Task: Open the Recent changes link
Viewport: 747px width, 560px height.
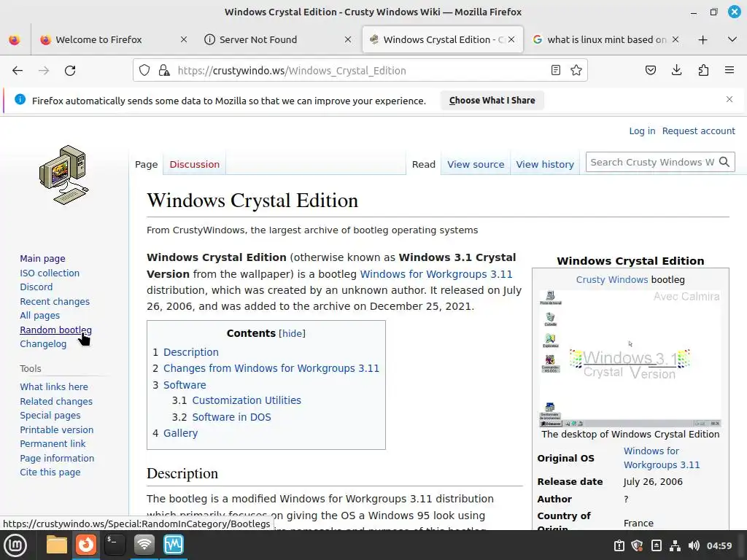Action: [x=55, y=301]
